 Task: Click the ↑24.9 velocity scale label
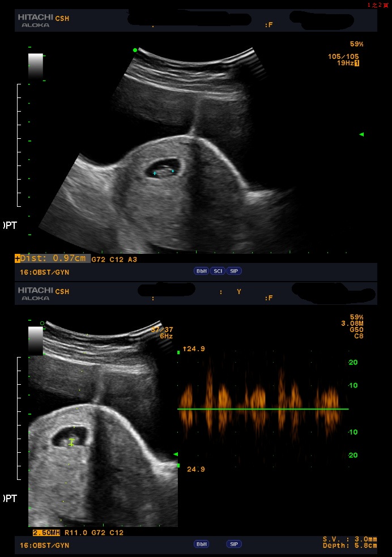pyautogui.click(x=193, y=349)
